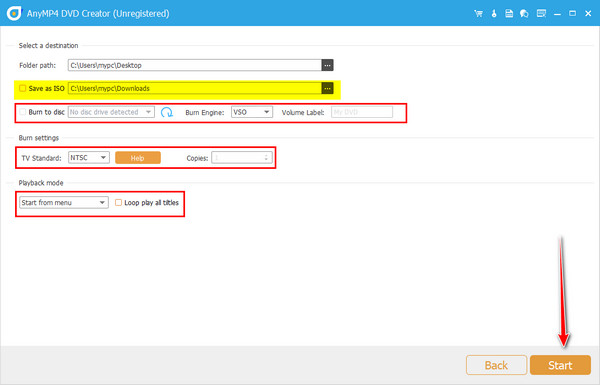
Task: Click the 'Volume Label:' text
Action: (x=303, y=113)
